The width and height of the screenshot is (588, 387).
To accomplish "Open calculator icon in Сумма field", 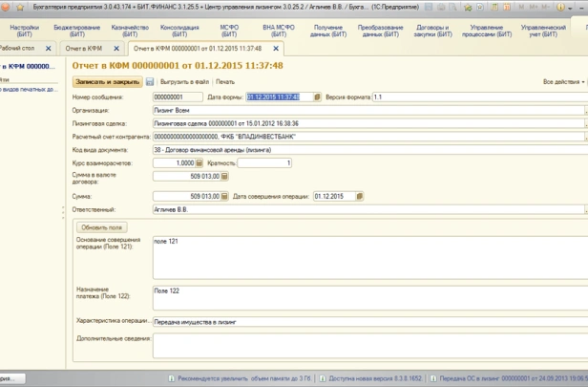I will pyautogui.click(x=225, y=196).
